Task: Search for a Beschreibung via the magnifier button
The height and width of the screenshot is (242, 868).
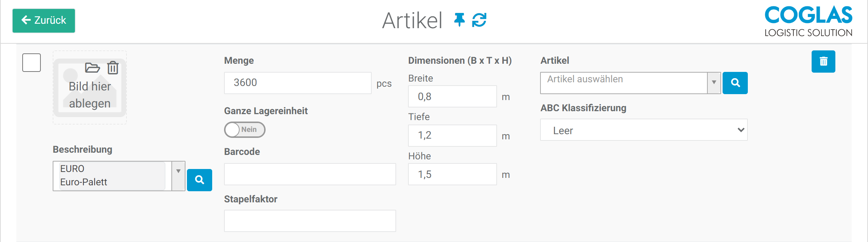Action: point(200,180)
